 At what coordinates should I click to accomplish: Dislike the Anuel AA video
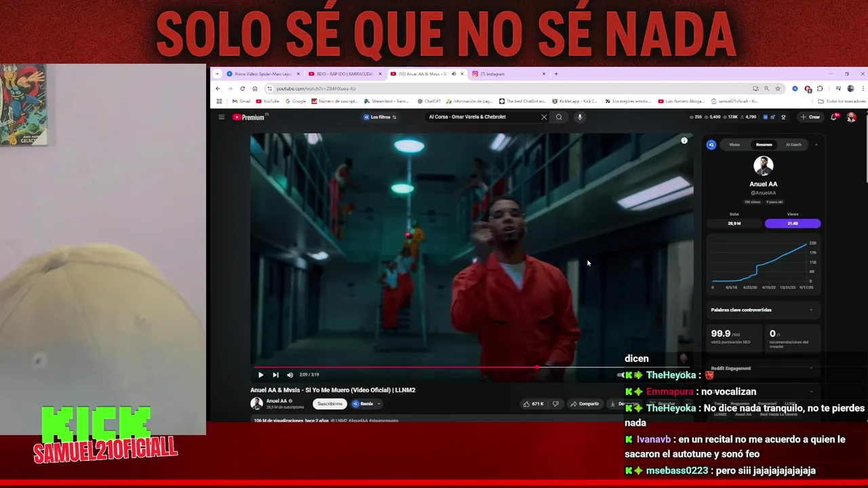tap(555, 404)
